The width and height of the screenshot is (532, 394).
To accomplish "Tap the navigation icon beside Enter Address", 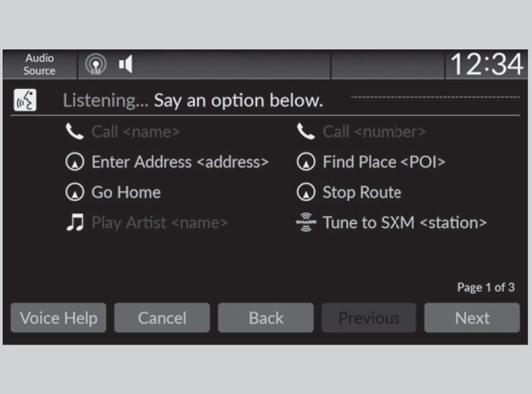I will (x=75, y=162).
